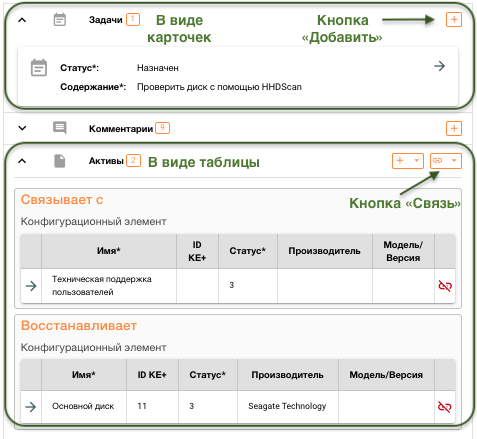Screen dimensions: 477x439
Task: Click the add button in Задачи section
Action: point(454,20)
